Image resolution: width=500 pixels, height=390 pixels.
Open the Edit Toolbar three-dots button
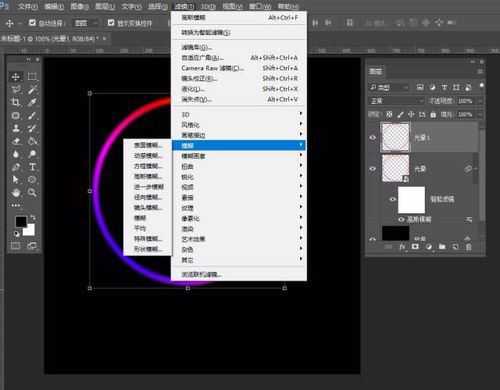[x=15, y=205]
